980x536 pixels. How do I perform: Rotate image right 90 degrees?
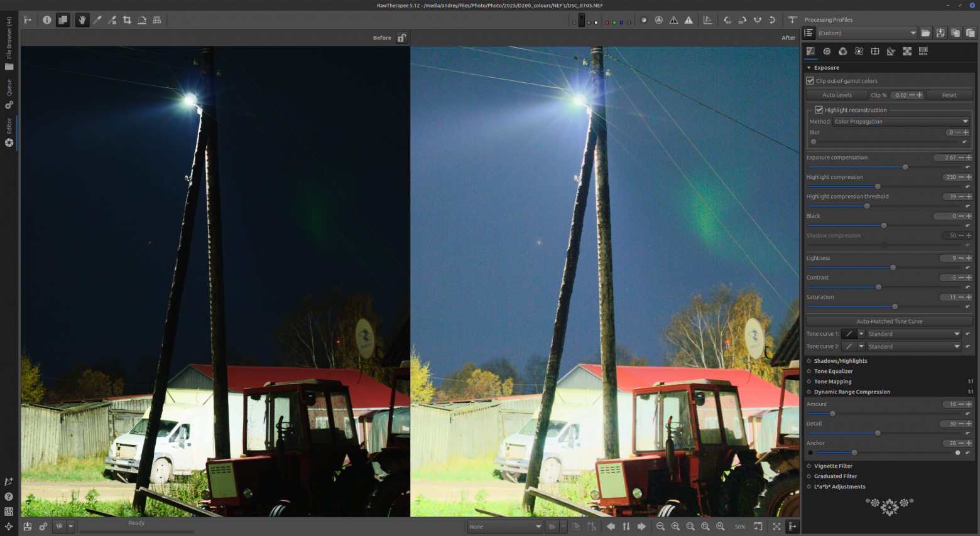pos(743,20)
